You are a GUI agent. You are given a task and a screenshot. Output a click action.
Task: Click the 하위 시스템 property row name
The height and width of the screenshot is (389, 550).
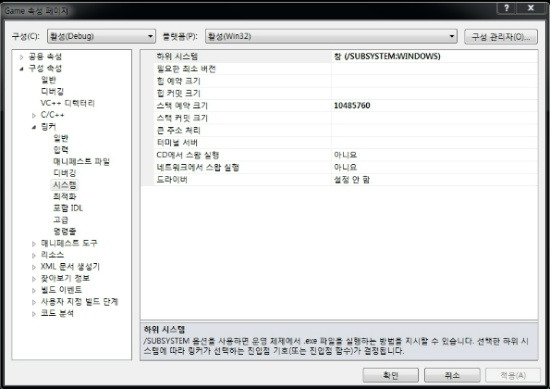click(177, 56)
